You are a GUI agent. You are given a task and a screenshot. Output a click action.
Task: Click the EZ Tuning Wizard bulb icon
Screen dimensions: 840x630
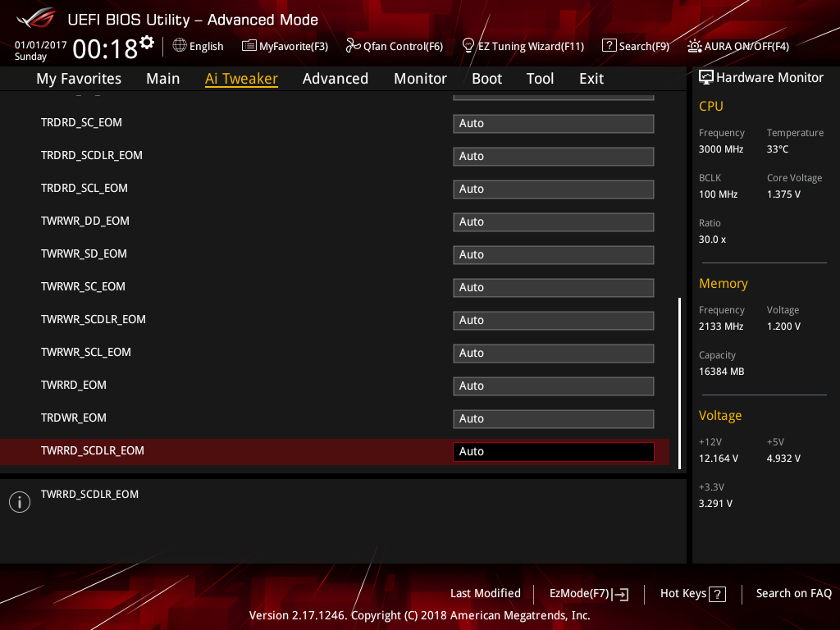tap(468, 46)
